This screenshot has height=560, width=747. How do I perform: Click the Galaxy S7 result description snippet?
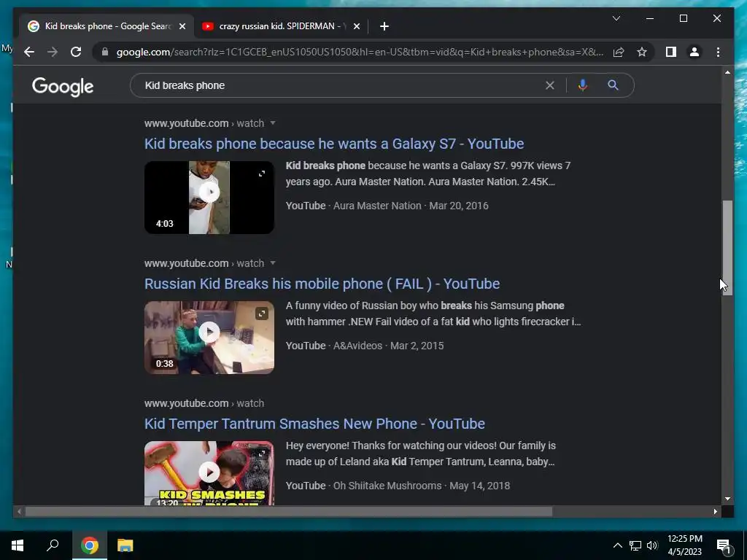point(427,174)
